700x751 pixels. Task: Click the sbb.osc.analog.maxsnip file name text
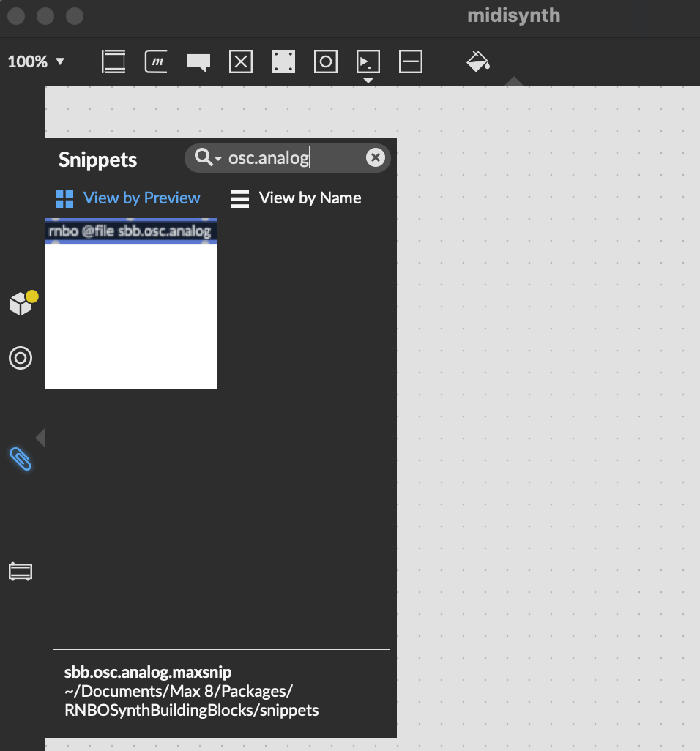coord(148,672)
